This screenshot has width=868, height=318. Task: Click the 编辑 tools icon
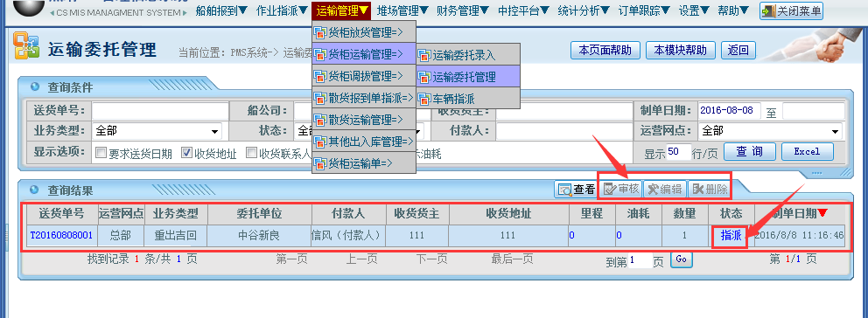coord(654,190)
